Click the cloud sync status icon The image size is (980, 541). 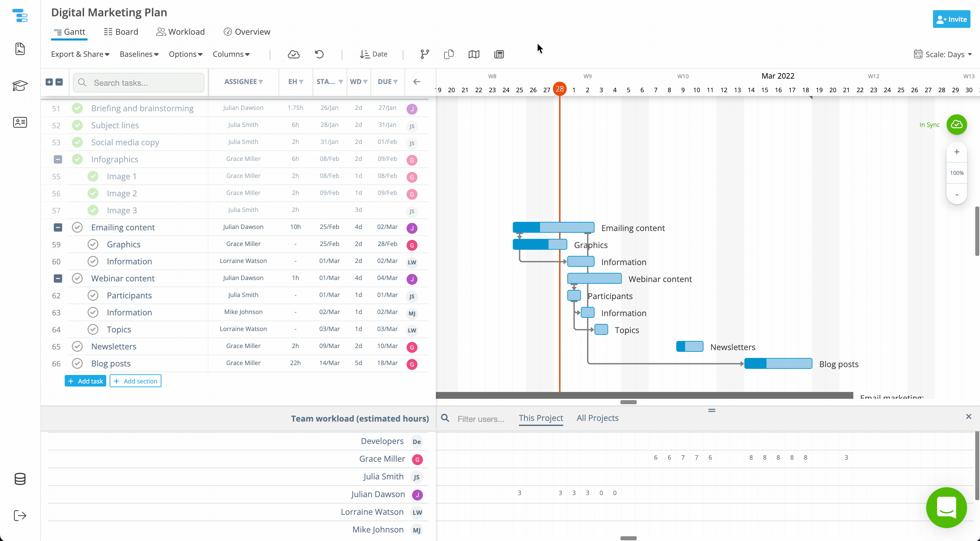pyautogui.click(x=294, y=54)
